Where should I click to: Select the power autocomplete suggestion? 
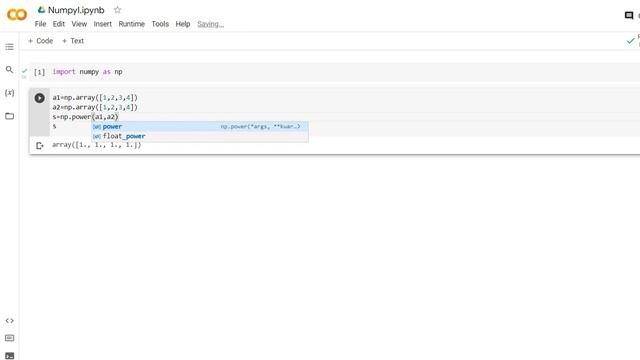pos(200,127)
